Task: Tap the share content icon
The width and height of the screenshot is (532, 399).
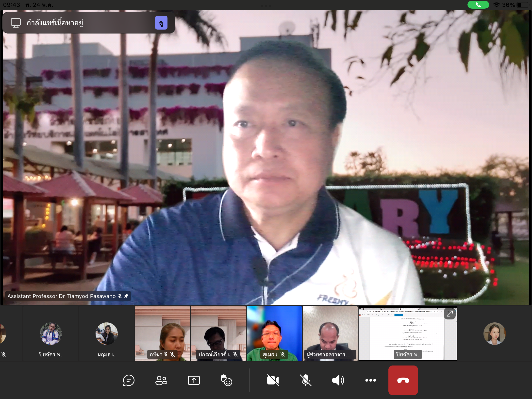Action: pyautogui.click(x=194, y=380)
